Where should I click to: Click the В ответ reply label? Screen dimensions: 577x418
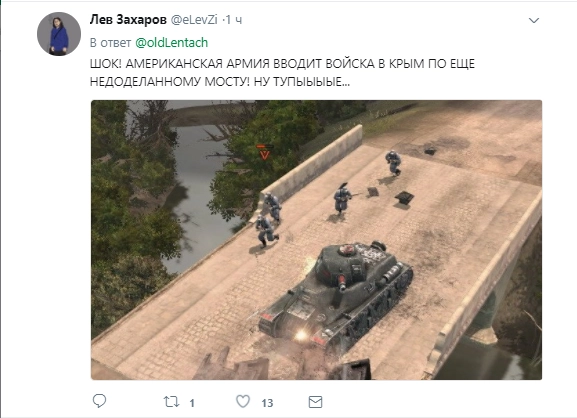(110, 43)
